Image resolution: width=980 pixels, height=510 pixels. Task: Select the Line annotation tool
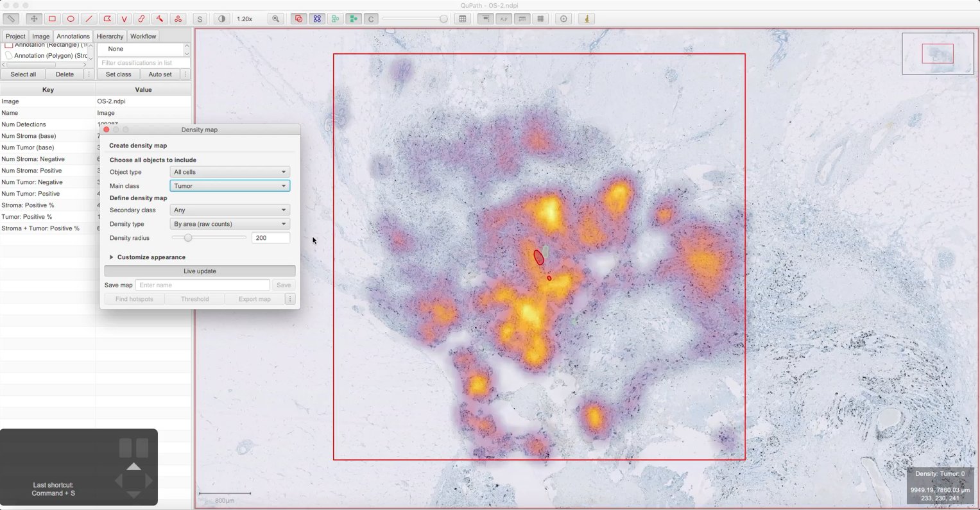(89, 19)
